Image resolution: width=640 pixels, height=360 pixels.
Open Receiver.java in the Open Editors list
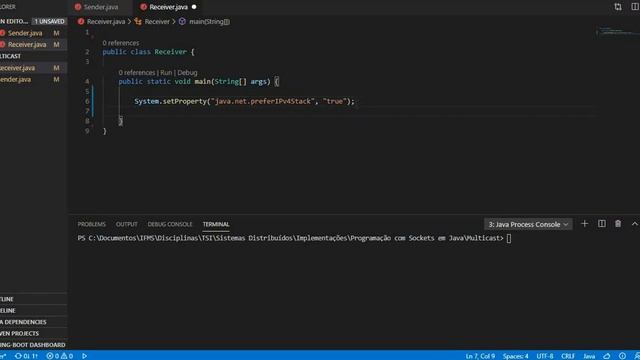tap(33, 44)
